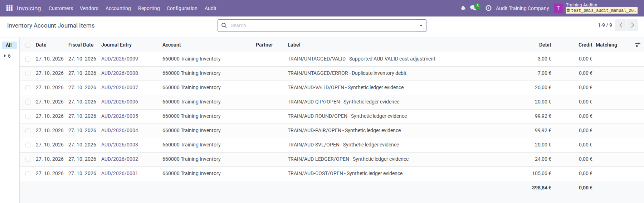644x203 pixels.
Task: Check the AUD/2026/0005 row checkbox
Action: (28, 116)
